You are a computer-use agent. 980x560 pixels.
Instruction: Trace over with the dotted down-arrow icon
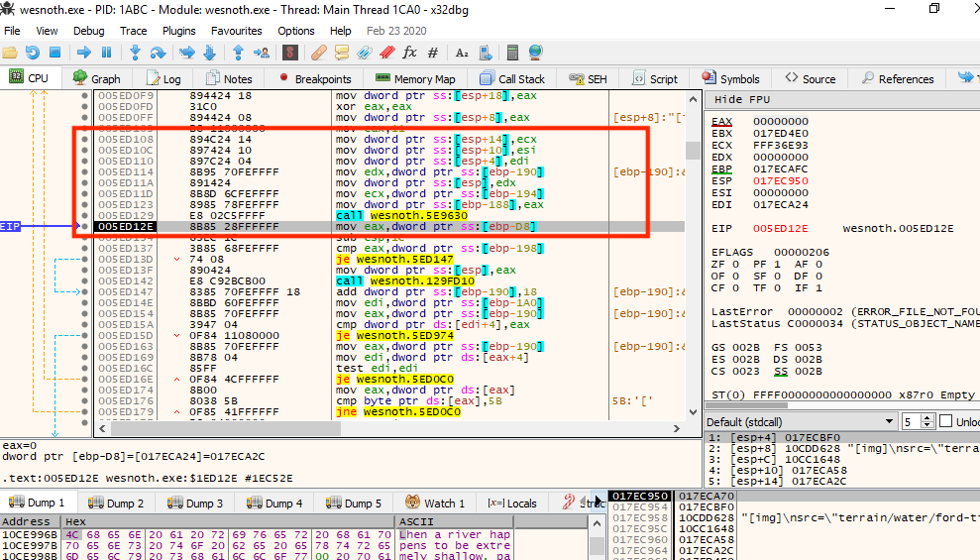point(209,53)
